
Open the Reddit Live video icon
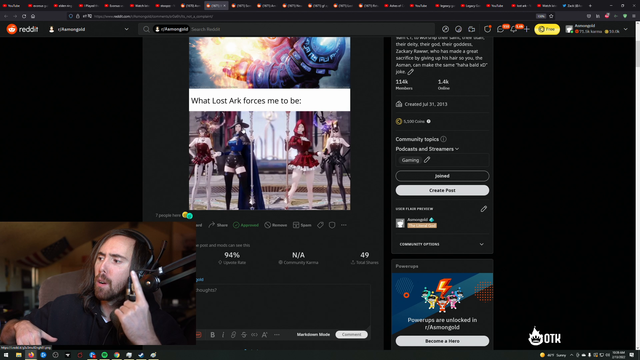coord(471,29)
